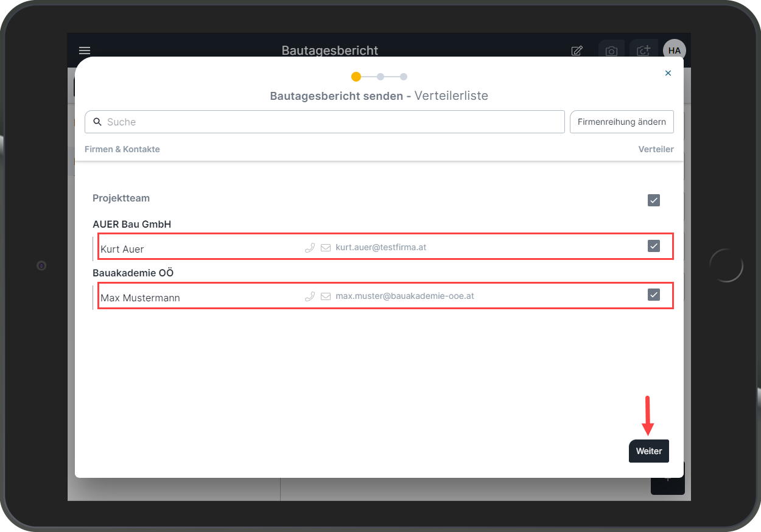
Task: Select first wizard step dot
Action: 356,77
